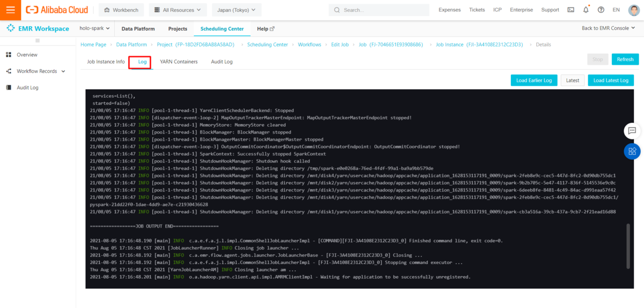Click the Audit Log sidebar icon
This screenshot has width=644, height=308.
pyautogui.click(x=9, y=87)
